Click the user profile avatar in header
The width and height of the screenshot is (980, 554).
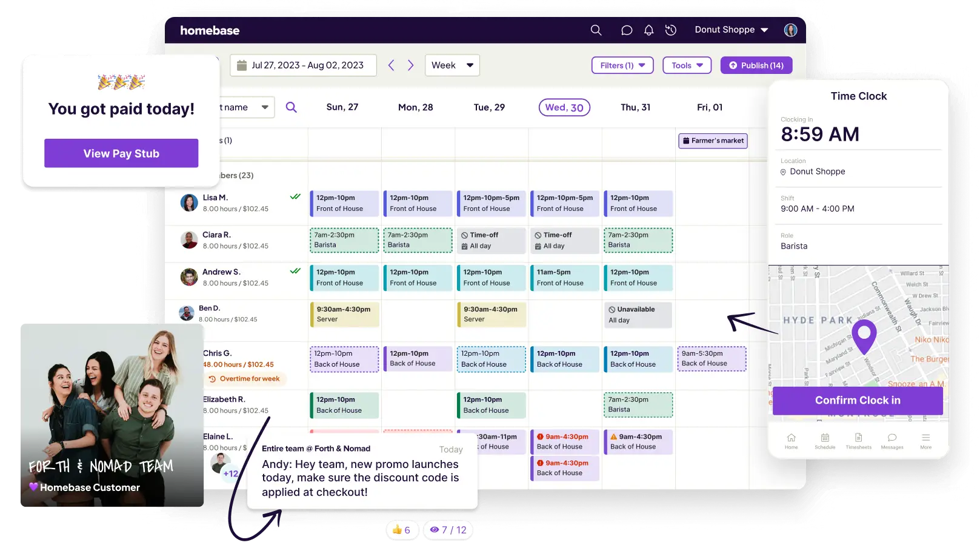pos(790,30)
